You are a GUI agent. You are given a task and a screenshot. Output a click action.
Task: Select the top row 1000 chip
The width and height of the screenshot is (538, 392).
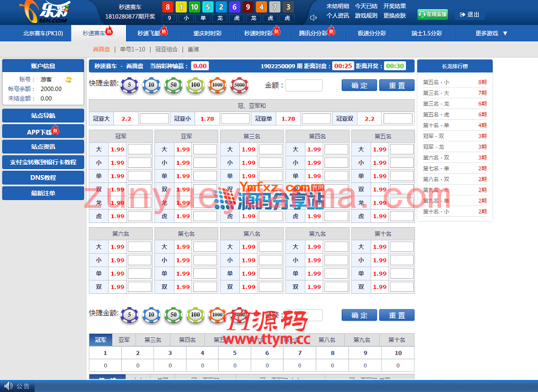coord(217,85)
